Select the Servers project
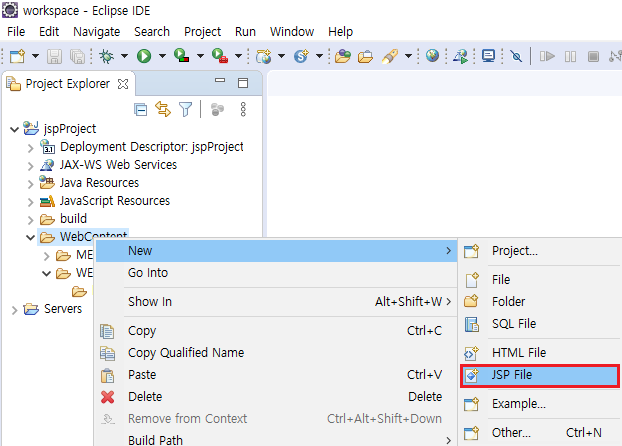622x446 pixels. (x=63, y=309)
